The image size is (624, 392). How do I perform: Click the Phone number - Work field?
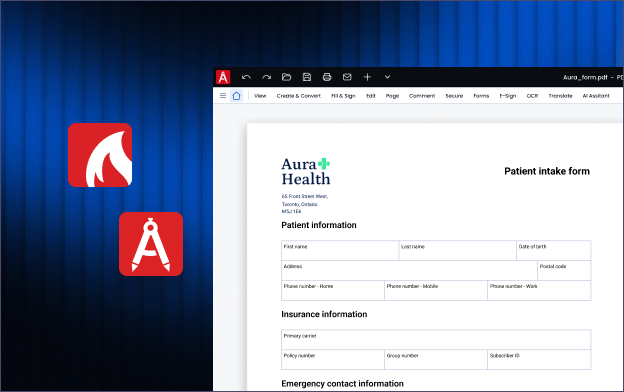click(539, 291)
